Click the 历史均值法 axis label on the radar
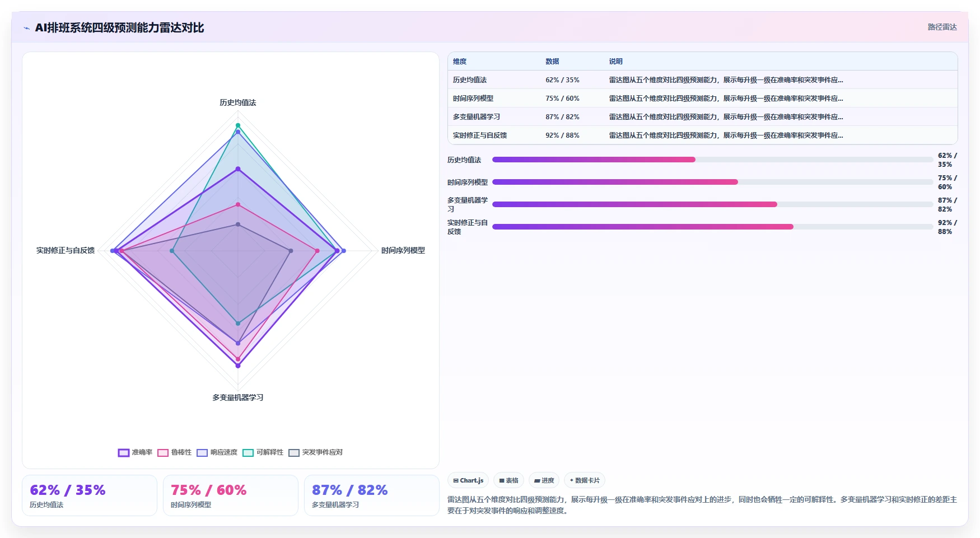Image resolution: width=980 pixels, height=538 pixels. [x=238, y=102]
